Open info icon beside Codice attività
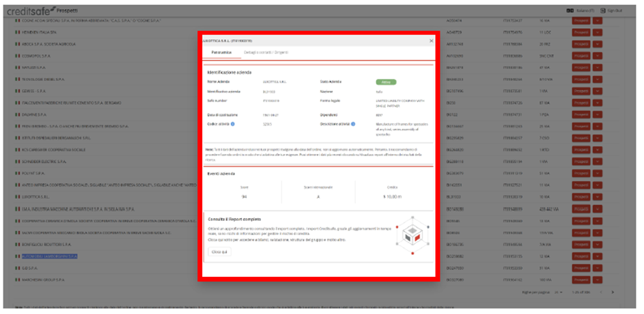The height and width of the screenshot is (314, 644). coord(232,123)
